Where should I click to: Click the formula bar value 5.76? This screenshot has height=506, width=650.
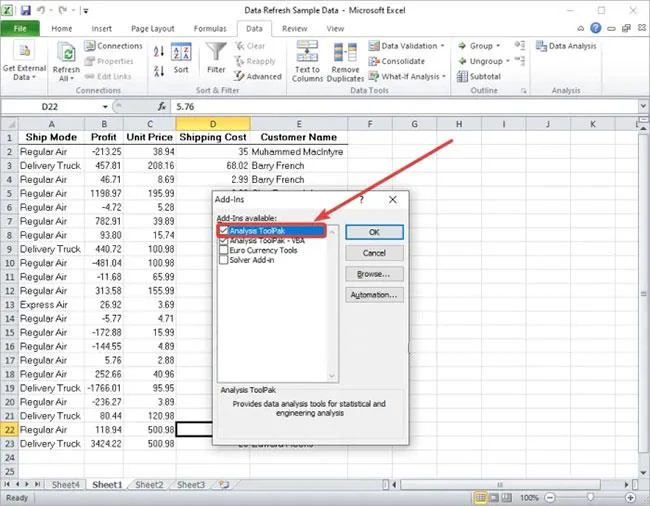(x=185, y=107)
